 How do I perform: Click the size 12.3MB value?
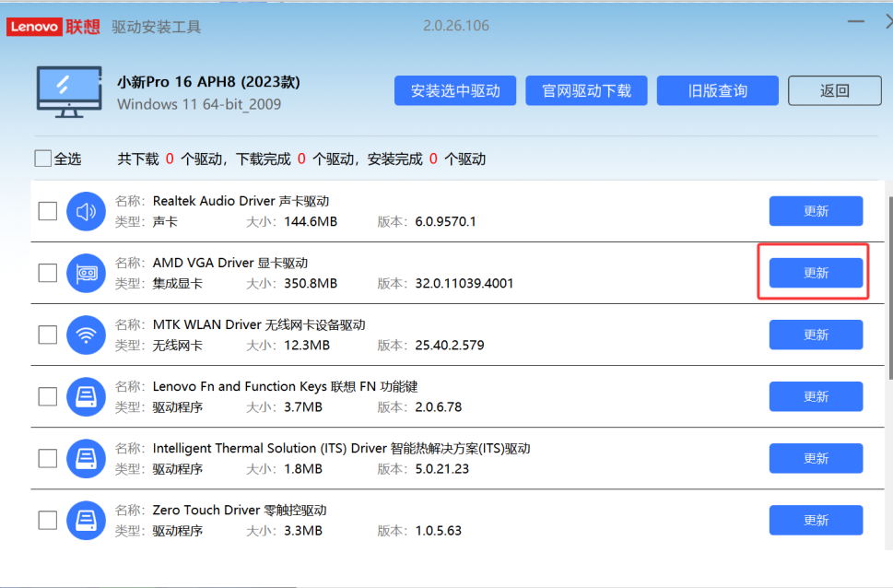click(306, 346)
